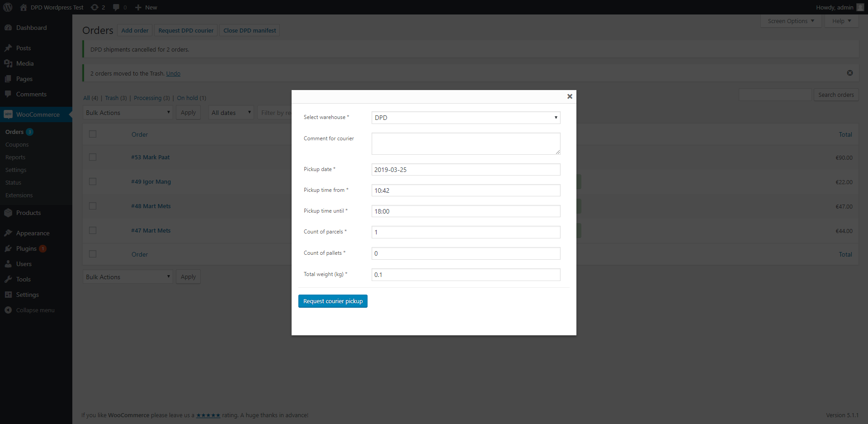The height and width of the screenshot is (424, 868).
Task: Click the Pages icon in sidebar
Action: click(8, 79)
